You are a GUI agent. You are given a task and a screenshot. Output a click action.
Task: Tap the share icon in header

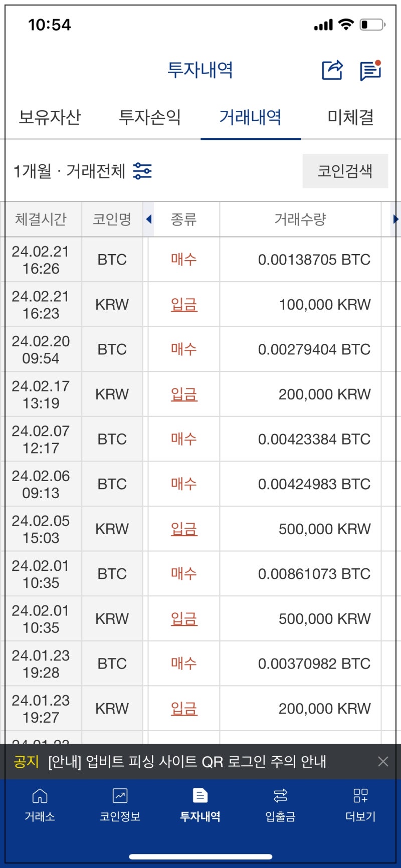point(332,70)
